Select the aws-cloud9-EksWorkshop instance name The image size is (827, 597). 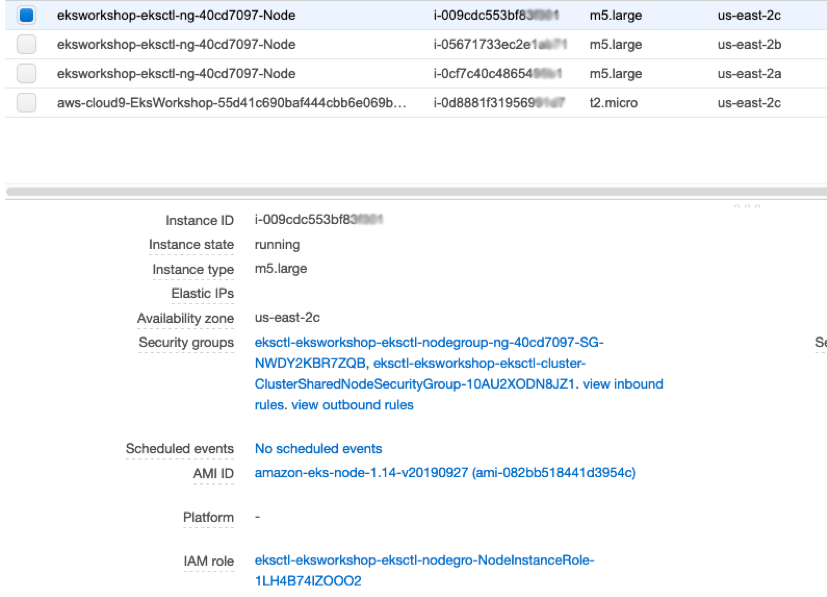click(x=231, y=102)
